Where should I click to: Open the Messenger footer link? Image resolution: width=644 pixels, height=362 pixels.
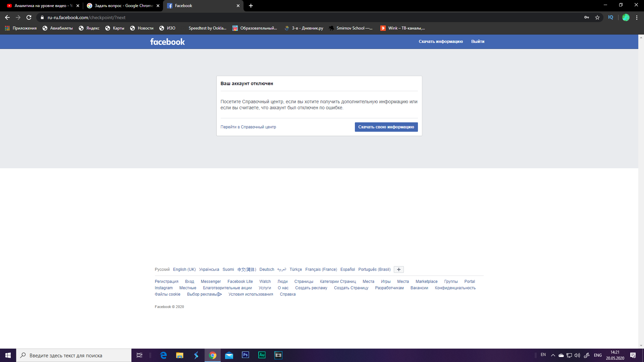[x=211, y=282]
